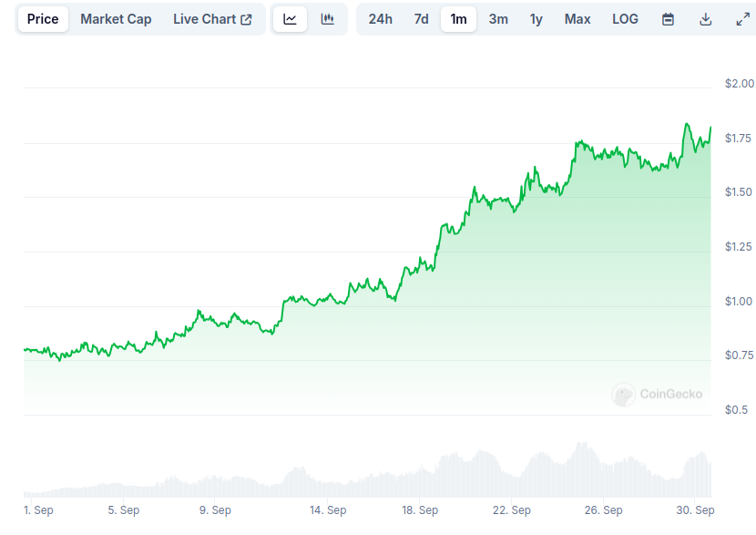Set time range to 7d
The height and width of the screenshot is (535, 756).
(x=422, y=19)
